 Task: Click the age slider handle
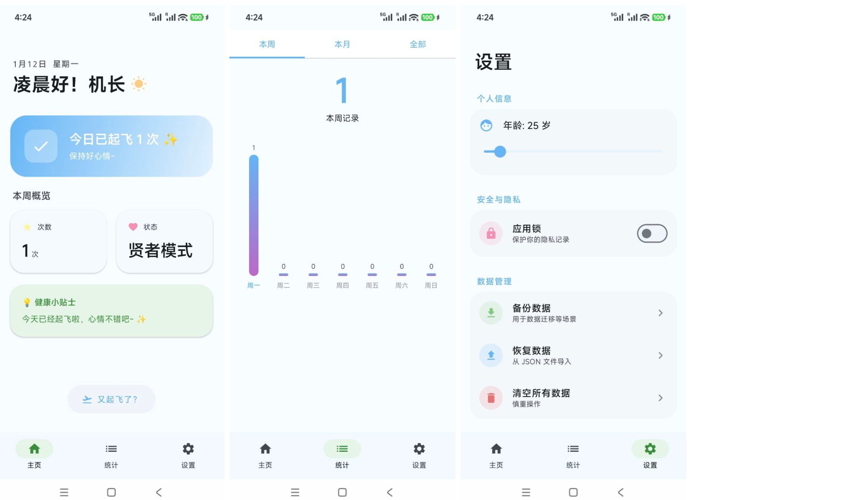(500, 152)
